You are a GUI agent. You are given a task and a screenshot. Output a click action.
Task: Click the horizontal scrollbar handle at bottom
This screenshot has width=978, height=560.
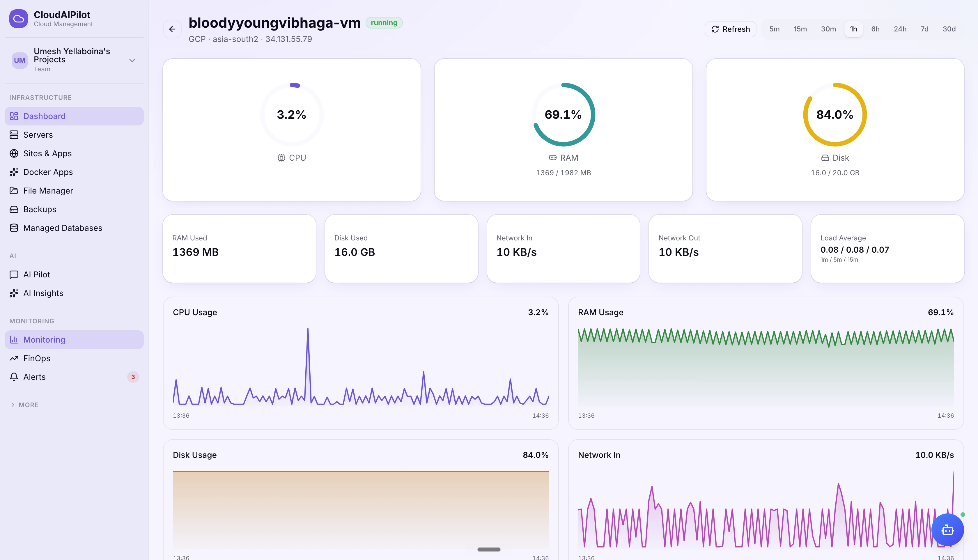[489, 549]
